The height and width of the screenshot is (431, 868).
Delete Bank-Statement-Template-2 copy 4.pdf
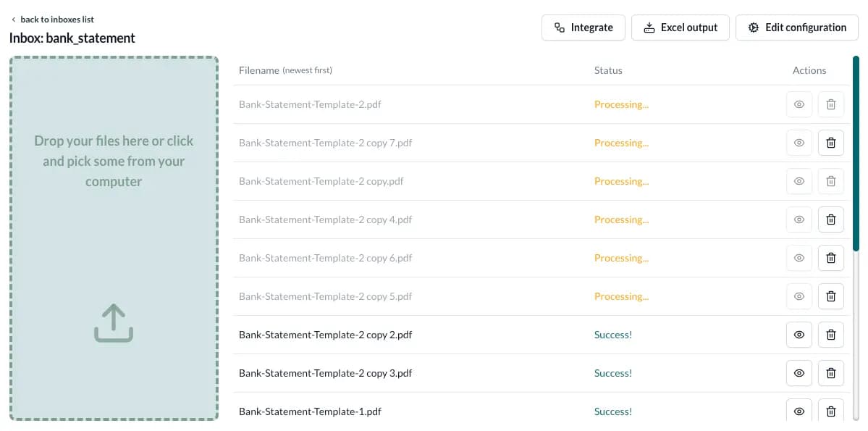click(x=830, y=219)
